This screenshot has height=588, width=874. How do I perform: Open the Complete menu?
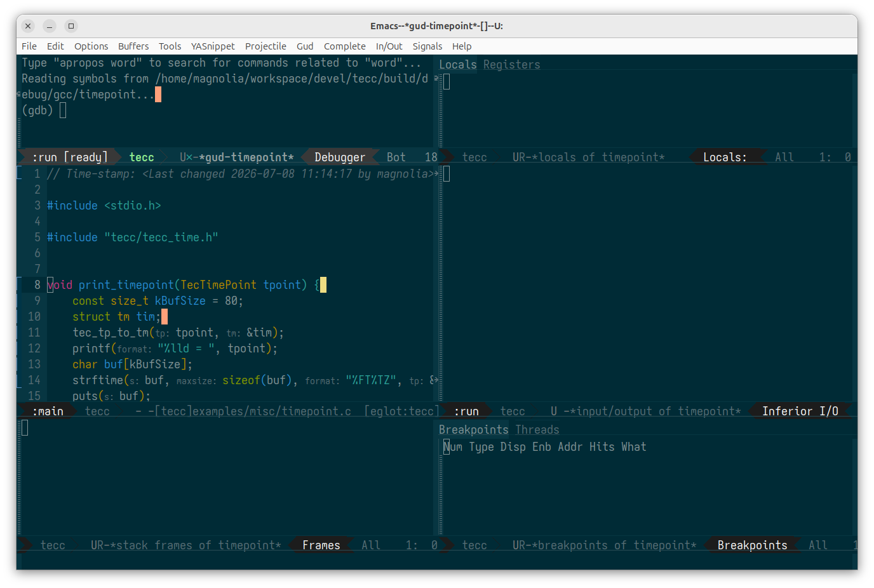344,46
